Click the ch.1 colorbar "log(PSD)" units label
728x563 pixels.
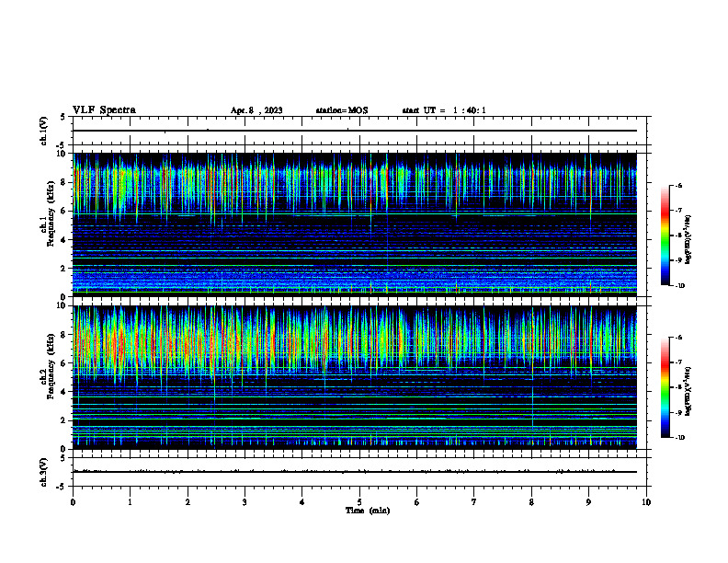688,240
